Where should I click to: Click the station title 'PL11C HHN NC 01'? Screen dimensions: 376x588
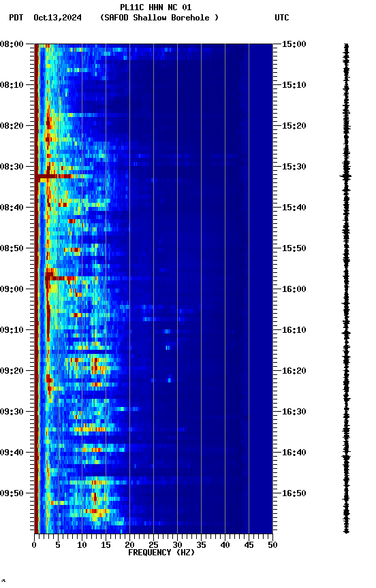155,7
